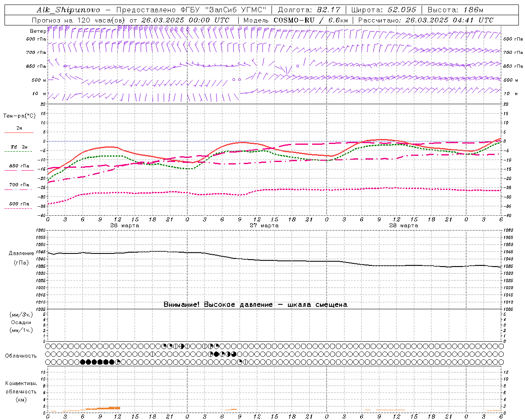Click the Облачность cloudiness row label
525x420 pixels.
21,356
